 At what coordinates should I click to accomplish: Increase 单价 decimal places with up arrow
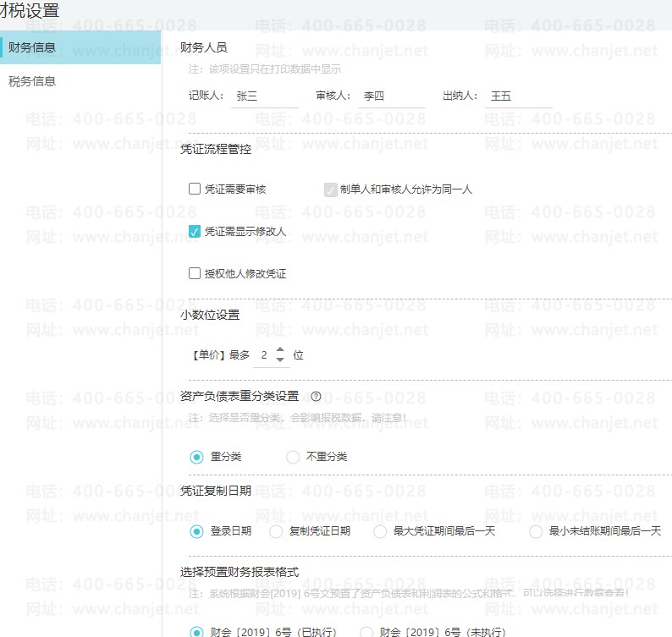(280, 349)
